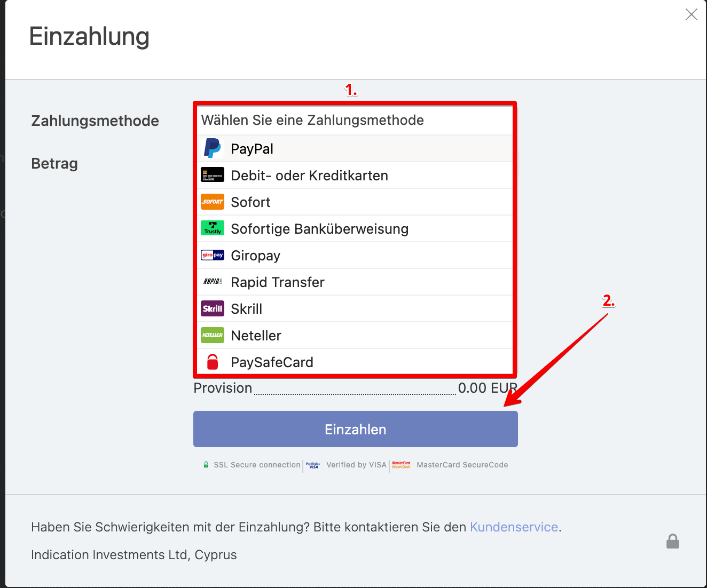Select Debit- oder Kreditkarten as payment method
707x588 pixels.
coord(309,175)
